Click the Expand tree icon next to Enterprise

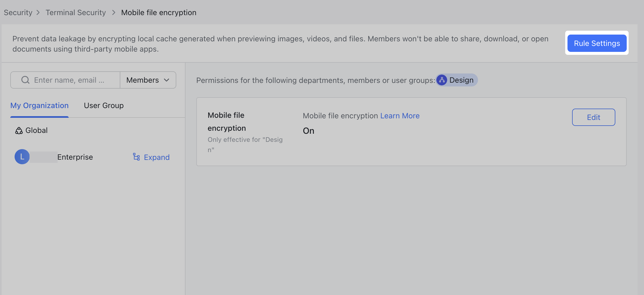tap(136, 157)
